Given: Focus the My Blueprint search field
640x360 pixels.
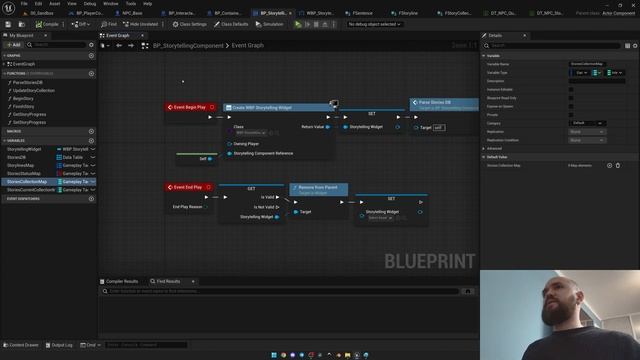Looking at the screenshot, I should 56,45.
